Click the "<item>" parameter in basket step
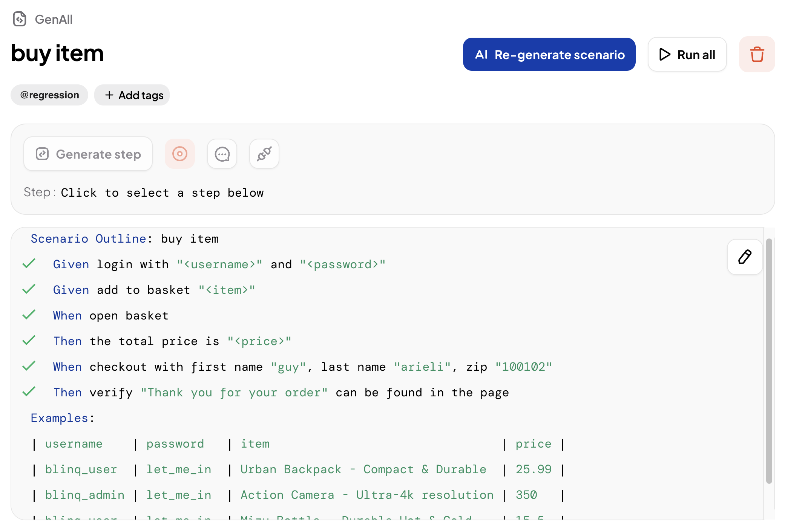Image resolution: width=785 pixels, height=532 pixels. [227, 290]
